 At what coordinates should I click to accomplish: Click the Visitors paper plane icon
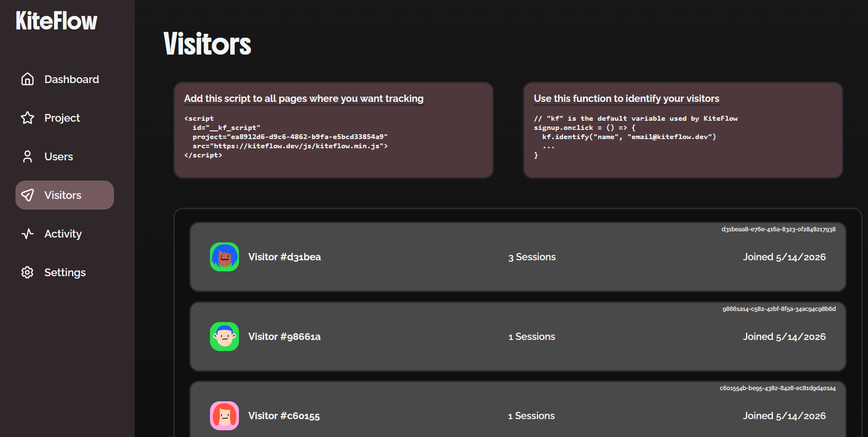(28, 195)
